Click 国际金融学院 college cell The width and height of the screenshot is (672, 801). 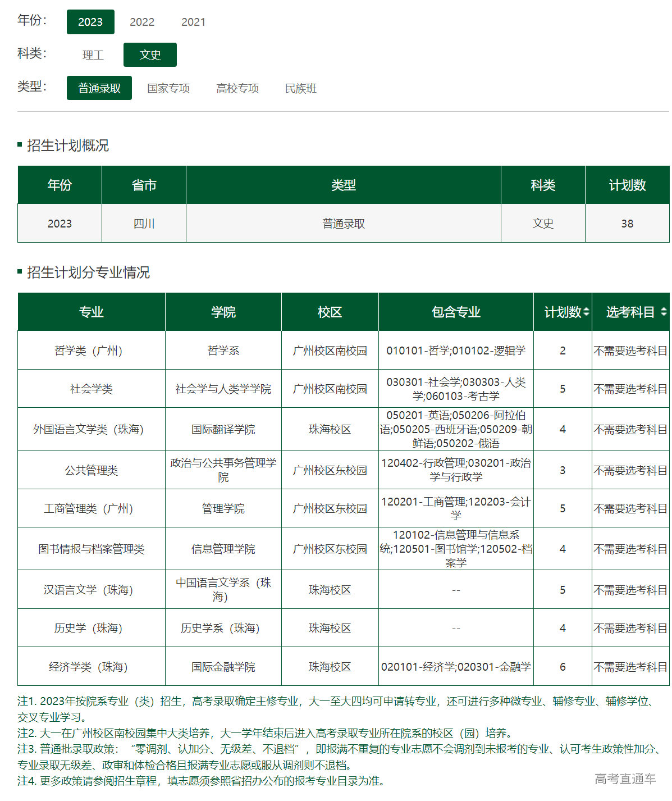(x=223, y=667)
